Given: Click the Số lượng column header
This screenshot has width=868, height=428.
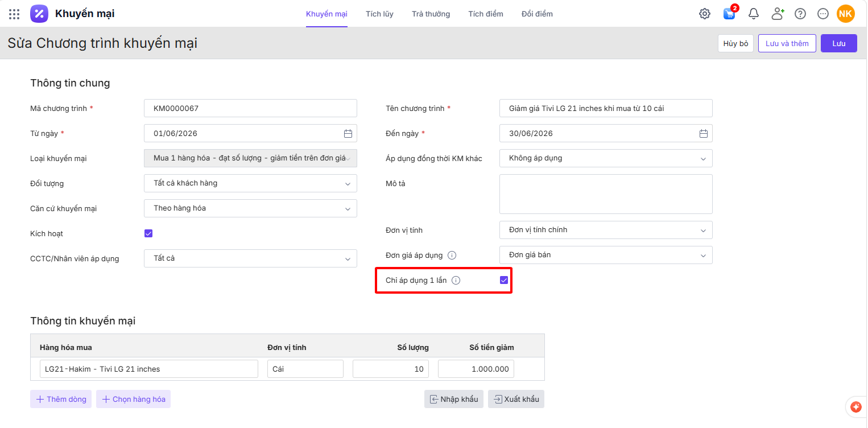Looking at the screenshot, I should pos(413,347).
